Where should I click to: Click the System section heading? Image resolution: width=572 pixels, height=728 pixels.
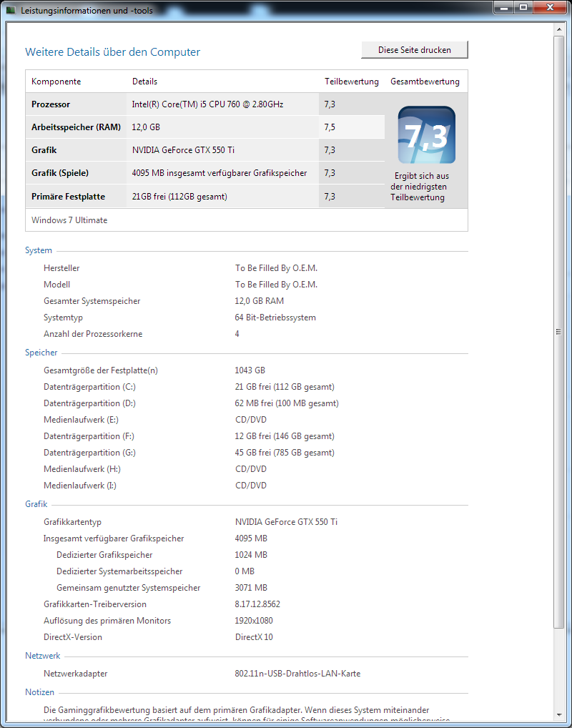click(x=39, y=251)
